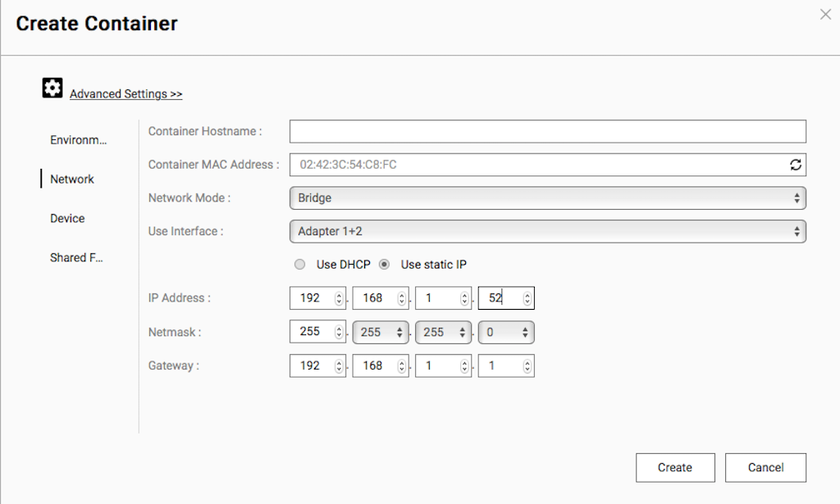Select the Use DHCP radio button
This screenshot has height=504, width=840.
coord(300,265)
